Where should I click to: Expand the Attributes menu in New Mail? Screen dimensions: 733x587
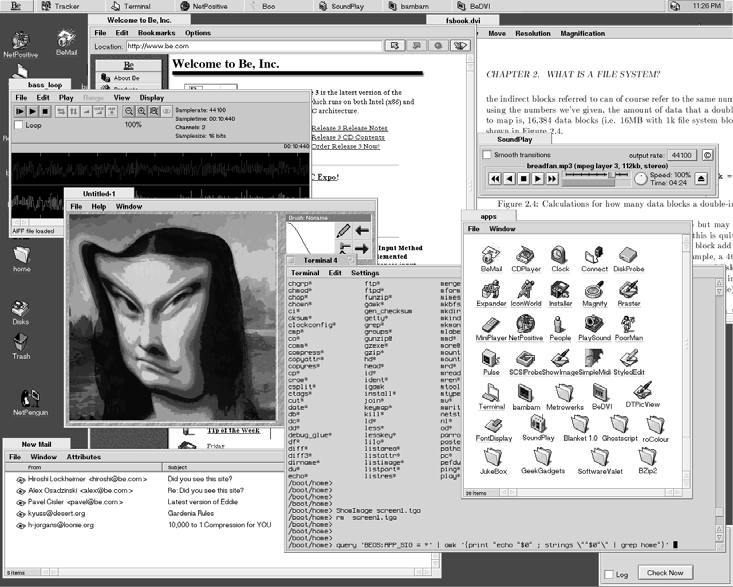coord(83,456)
